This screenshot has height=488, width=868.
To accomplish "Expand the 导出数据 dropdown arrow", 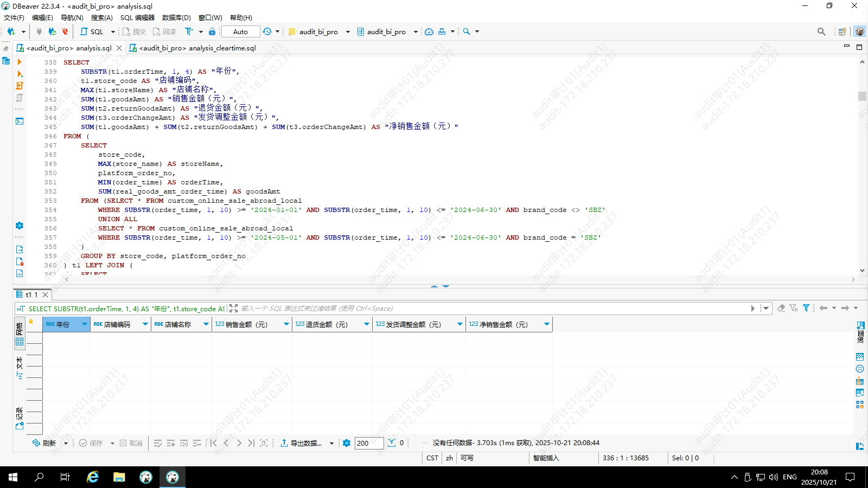I will (x=331, y=443).
